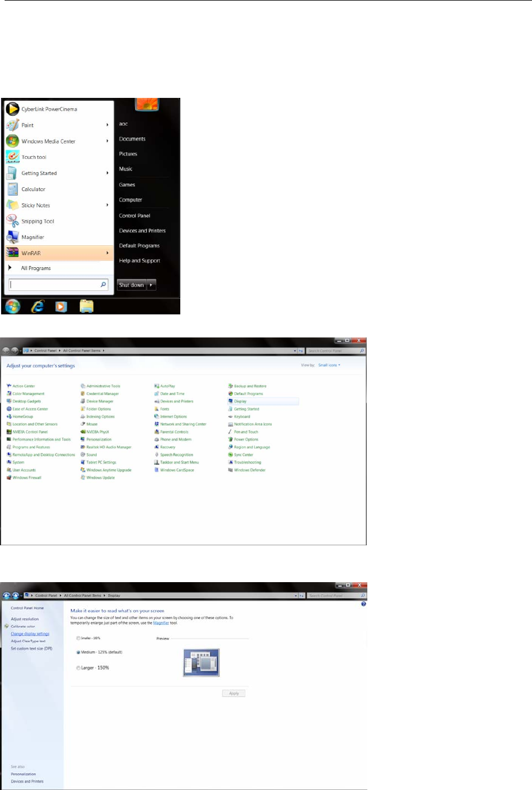
Task: Open the View by Small icons dropdown
Action: click(329, 365)
